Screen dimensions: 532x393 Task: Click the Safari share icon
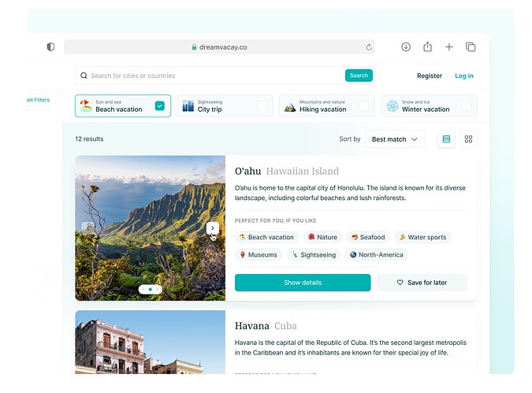click(427, 47)
